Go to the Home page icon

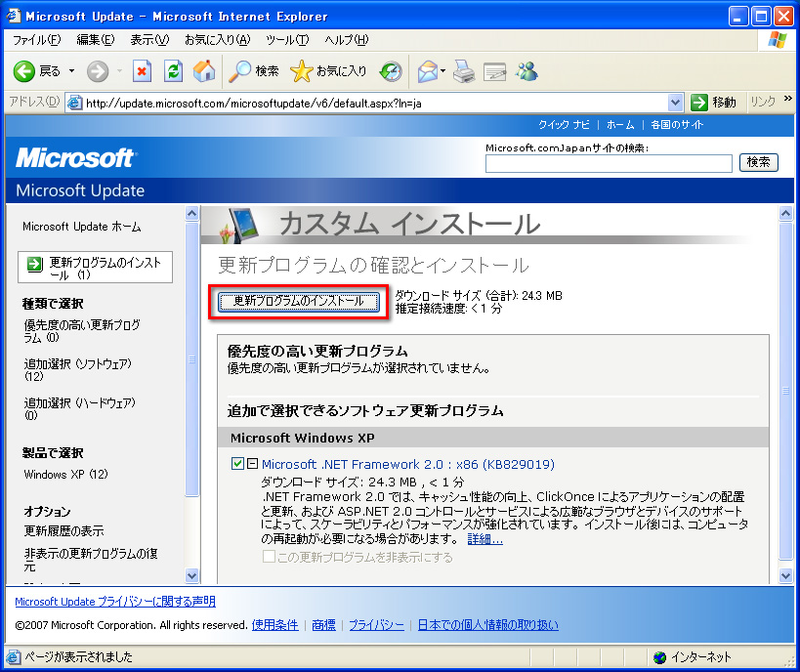coord(204,71)
